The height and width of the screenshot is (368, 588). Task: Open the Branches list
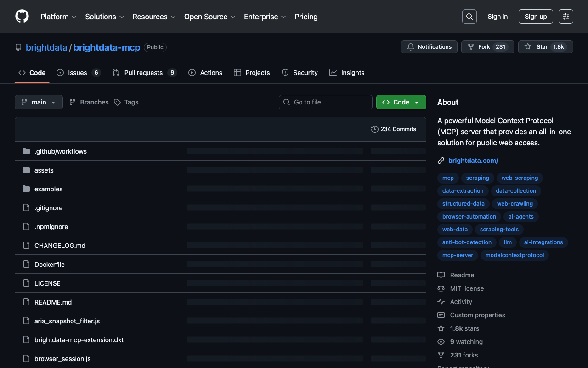[x=89, y=102]
